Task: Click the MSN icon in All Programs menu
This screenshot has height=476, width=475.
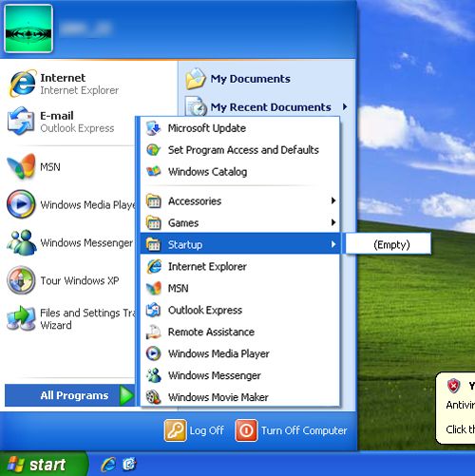Action: (154, 288)
